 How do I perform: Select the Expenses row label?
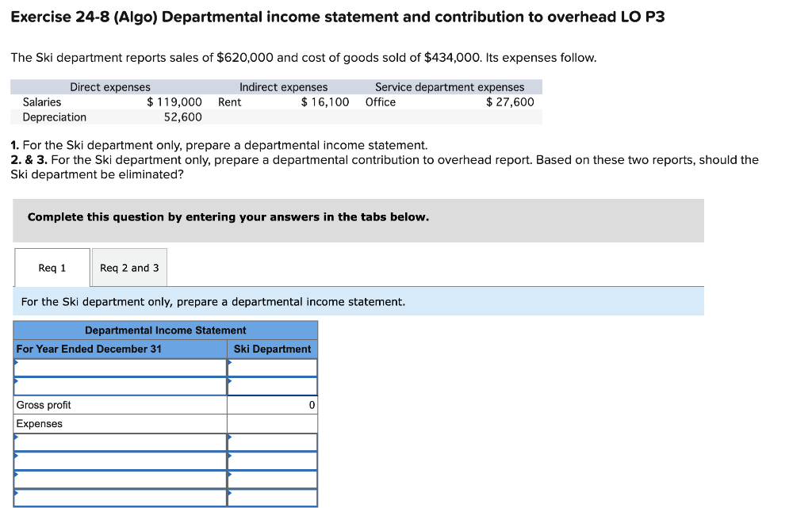pos(40,424)
